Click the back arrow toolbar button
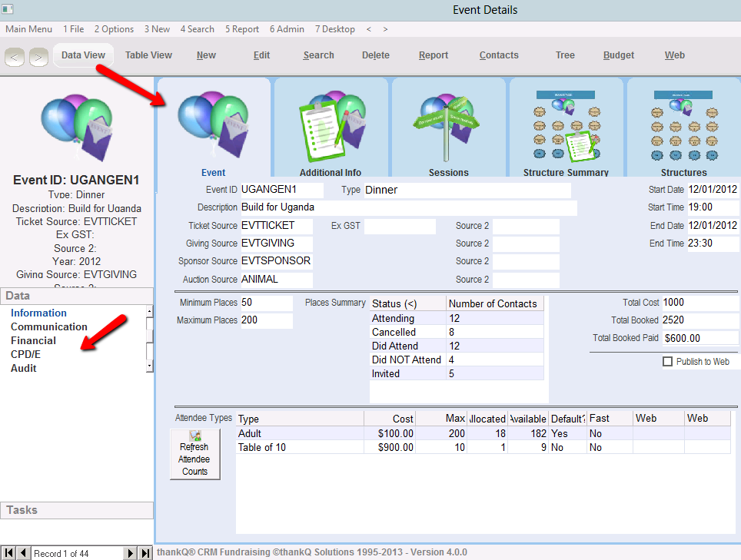 click(16, 56)
